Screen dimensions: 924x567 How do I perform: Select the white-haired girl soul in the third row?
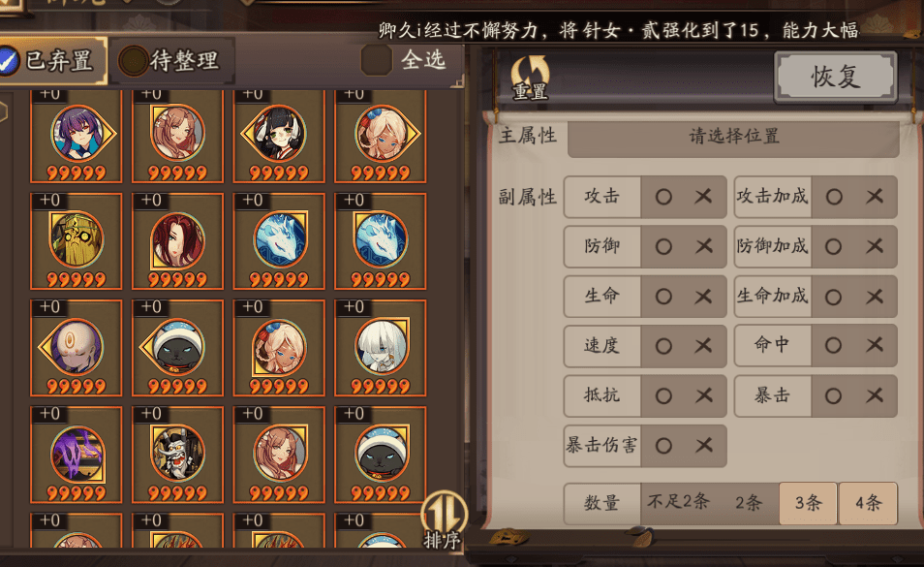381,348
